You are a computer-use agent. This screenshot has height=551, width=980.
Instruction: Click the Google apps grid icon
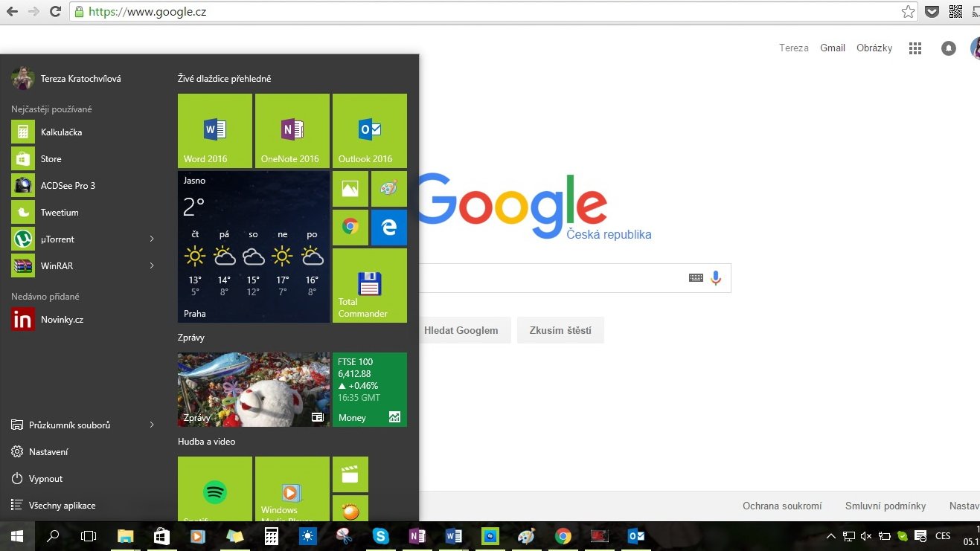click(x=915, y=48)
